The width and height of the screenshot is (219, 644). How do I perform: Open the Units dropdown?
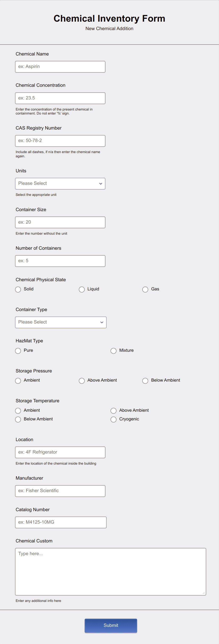[x=60, y=183]
